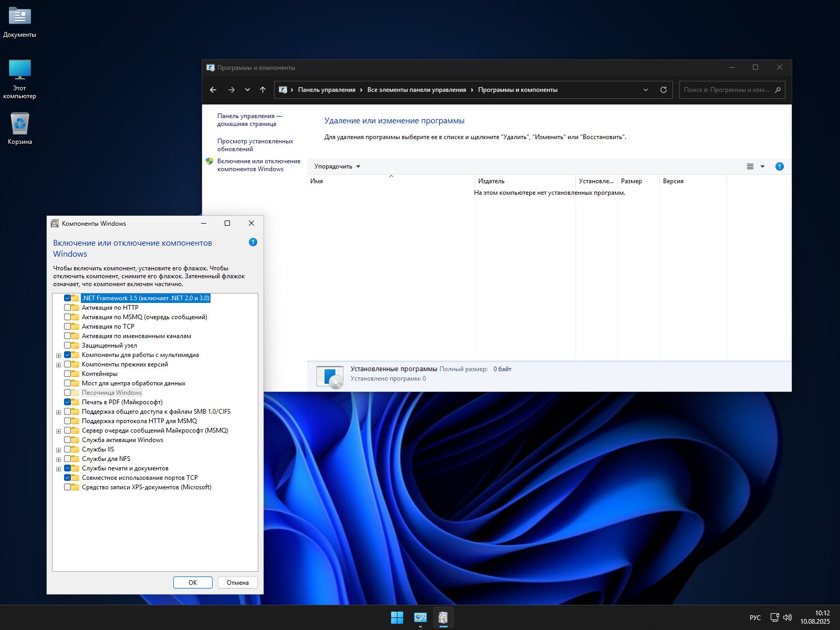Change view layout icon in toolbar
Viewport: 840px width, 630px height.
pos(750,166)
